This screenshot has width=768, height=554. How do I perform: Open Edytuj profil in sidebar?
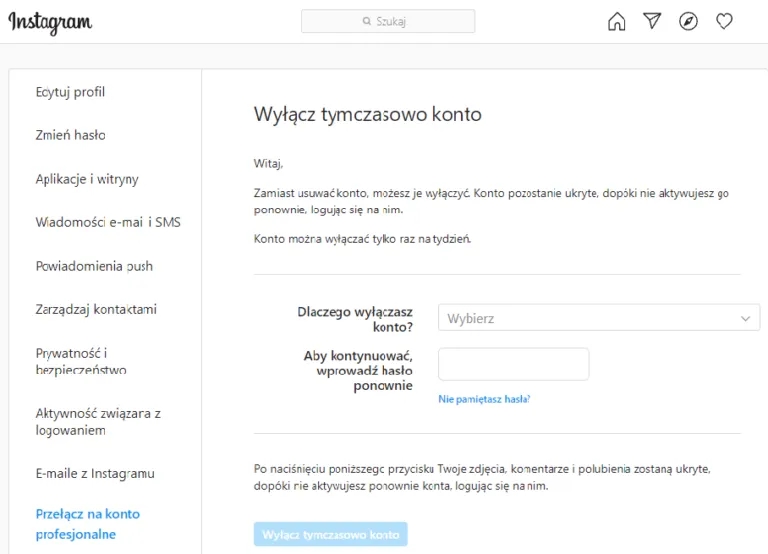pos(70,92)
